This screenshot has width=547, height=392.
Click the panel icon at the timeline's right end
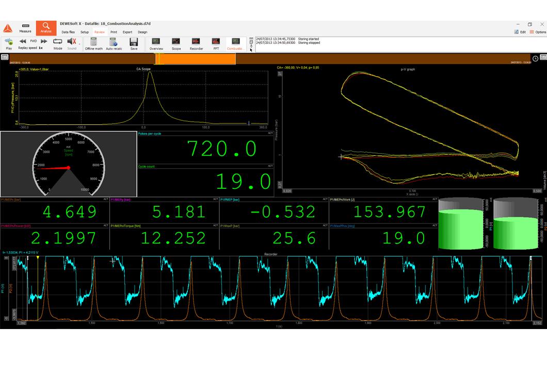pos(543,57)
